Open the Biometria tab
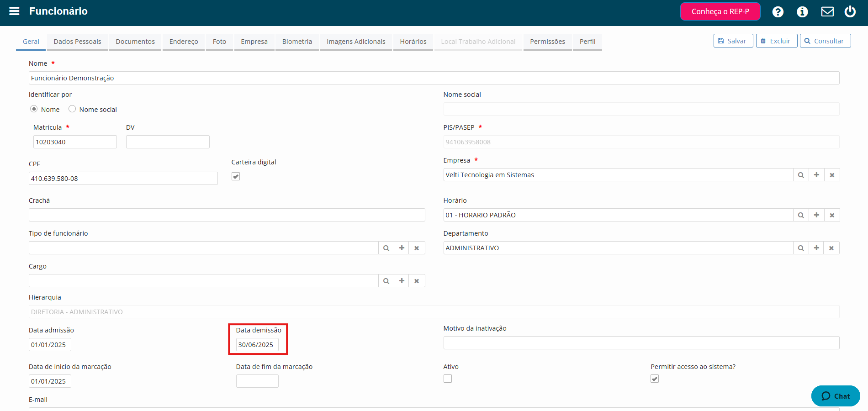Image resolution: width=868 pixels, height=411 pixels. (x=297, y=42)
